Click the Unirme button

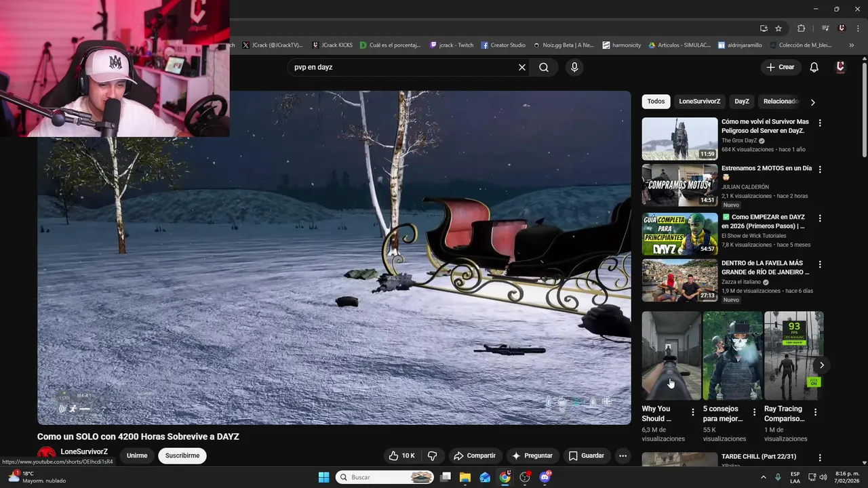point(137,455)
